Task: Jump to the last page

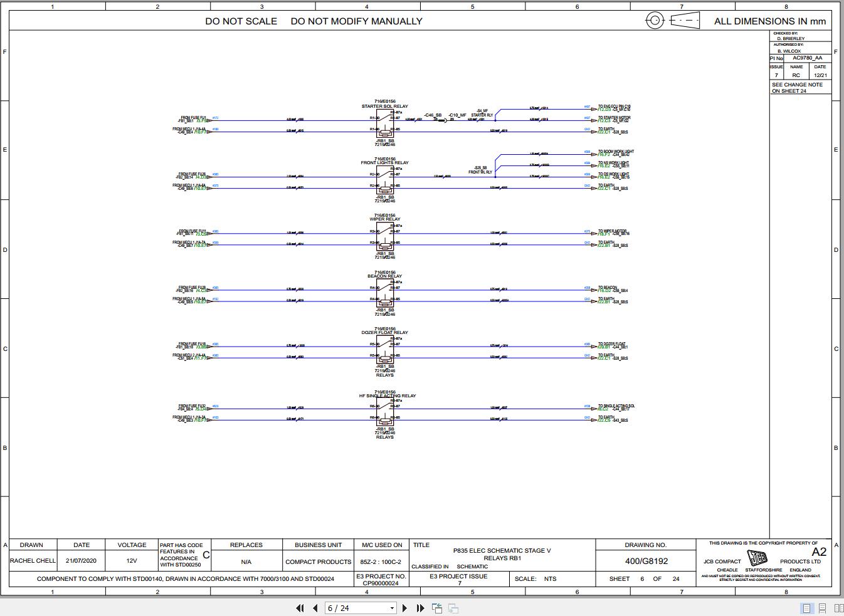Action: point(420,608)
